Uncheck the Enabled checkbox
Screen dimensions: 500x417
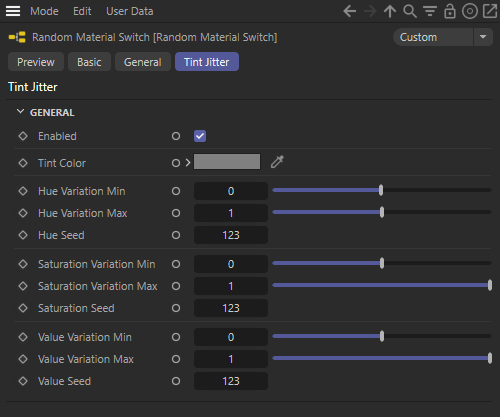[200, 136]
